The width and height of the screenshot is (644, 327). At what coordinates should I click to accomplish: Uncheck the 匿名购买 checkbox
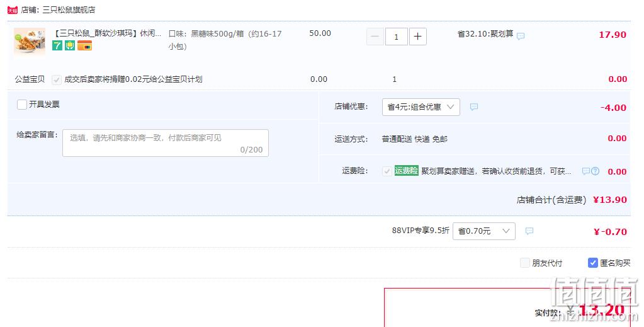pyautogui.click(x=592, y=263)
